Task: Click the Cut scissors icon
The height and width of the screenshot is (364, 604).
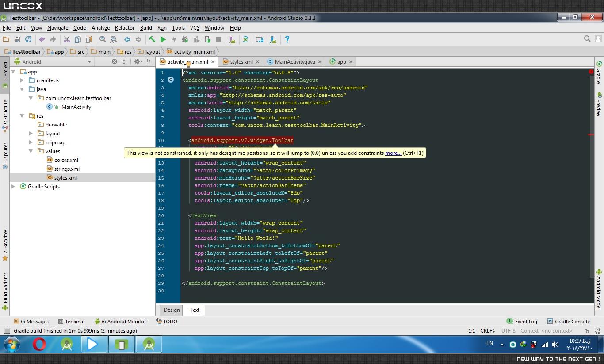Action: pyautogui.click(x=66, y=39)
